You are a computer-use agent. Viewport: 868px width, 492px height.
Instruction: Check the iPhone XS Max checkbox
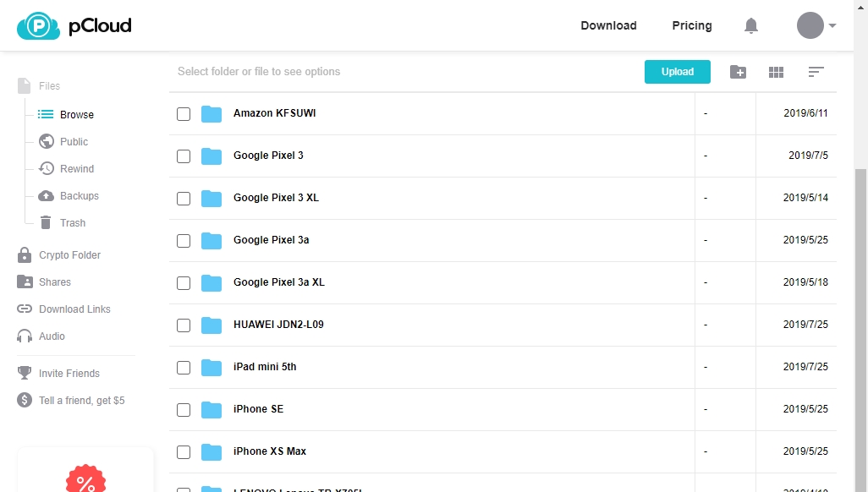tap(184, 451)
